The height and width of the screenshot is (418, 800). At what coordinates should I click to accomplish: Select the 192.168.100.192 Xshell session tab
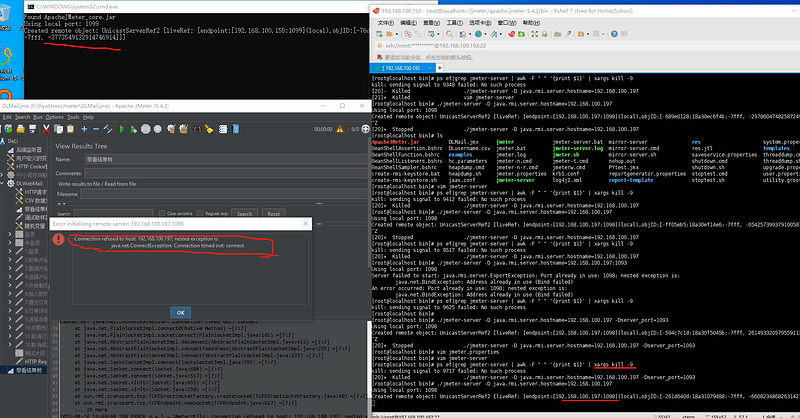pyautogui.click(x=402, y=68)
